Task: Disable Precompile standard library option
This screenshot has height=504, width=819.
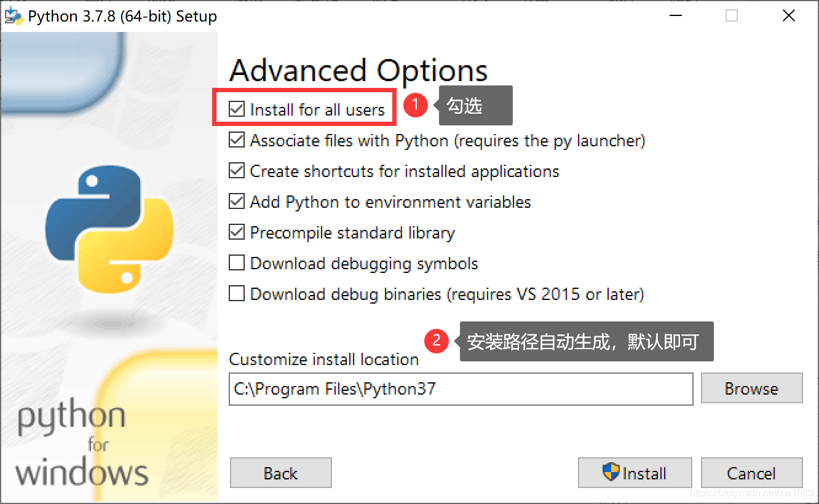Action: pos(237,233)
